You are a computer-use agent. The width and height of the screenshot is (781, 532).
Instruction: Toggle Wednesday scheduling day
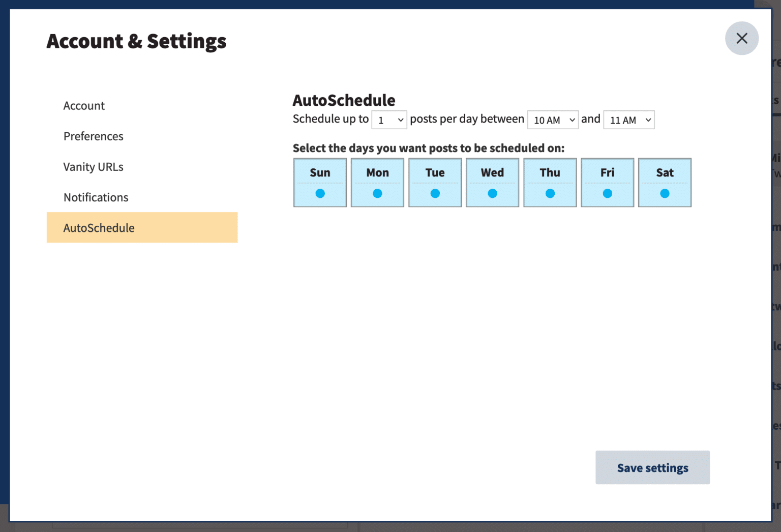tap(492, 182)
